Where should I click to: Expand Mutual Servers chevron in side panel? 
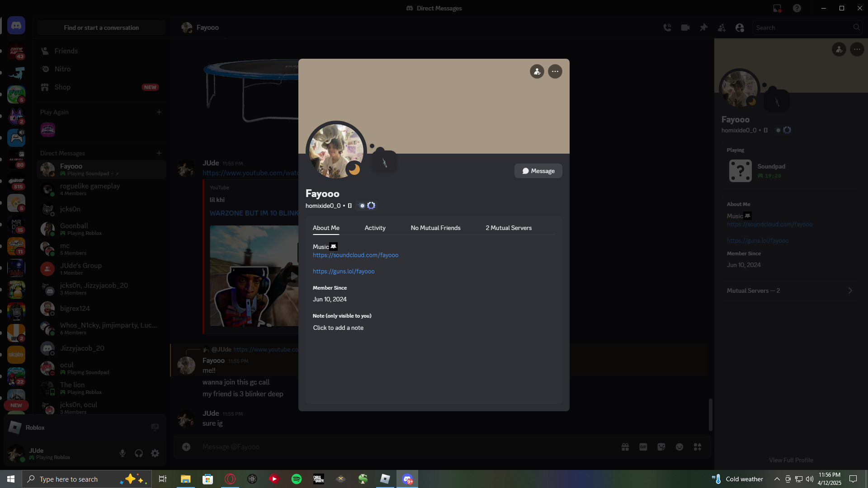click(850, 291)
